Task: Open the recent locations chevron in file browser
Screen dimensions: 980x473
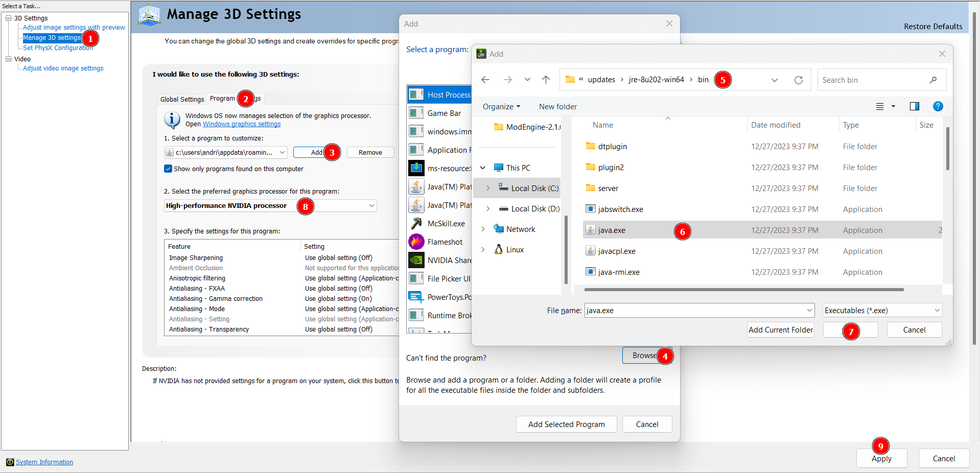Action: coord(527,80)
